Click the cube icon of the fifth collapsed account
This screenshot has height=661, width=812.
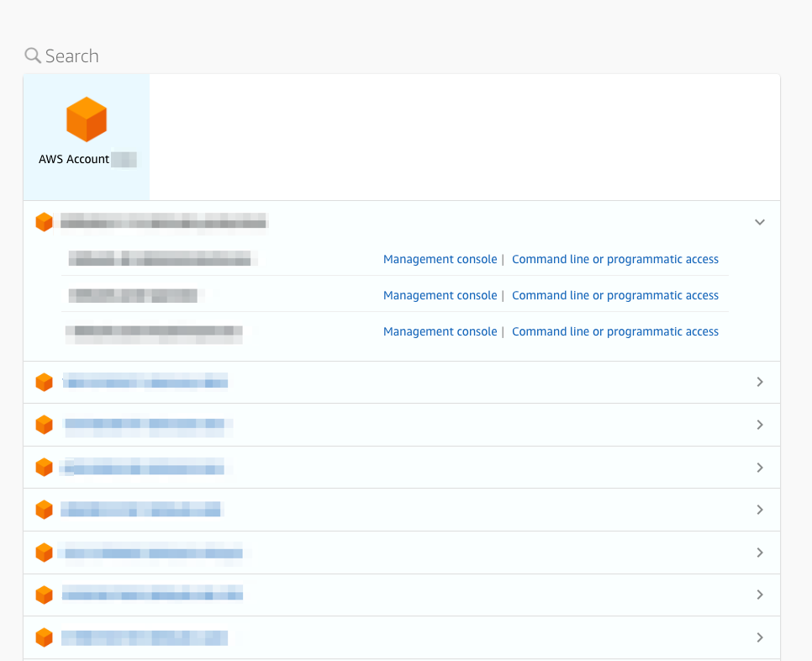tap(44, 553)
